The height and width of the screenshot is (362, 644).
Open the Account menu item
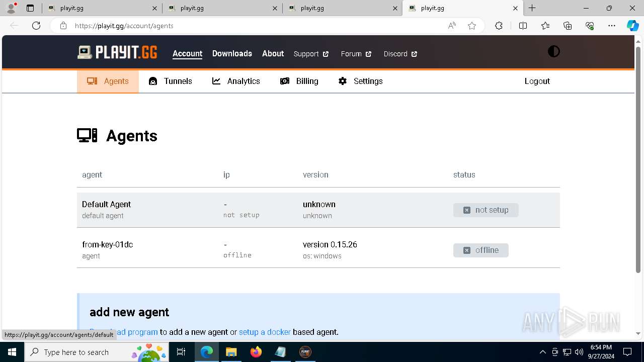[x=187, y=53]
